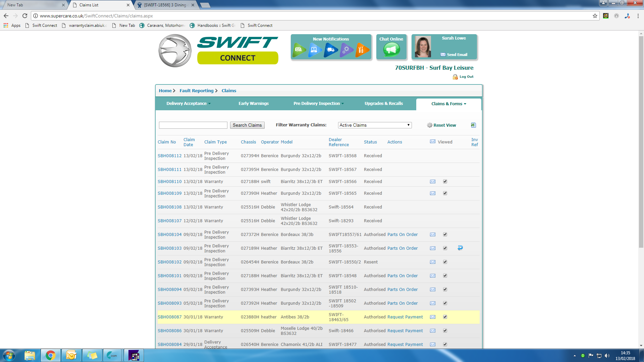
Task: Open the Early Warnings tab
Action: pos(254,104)
